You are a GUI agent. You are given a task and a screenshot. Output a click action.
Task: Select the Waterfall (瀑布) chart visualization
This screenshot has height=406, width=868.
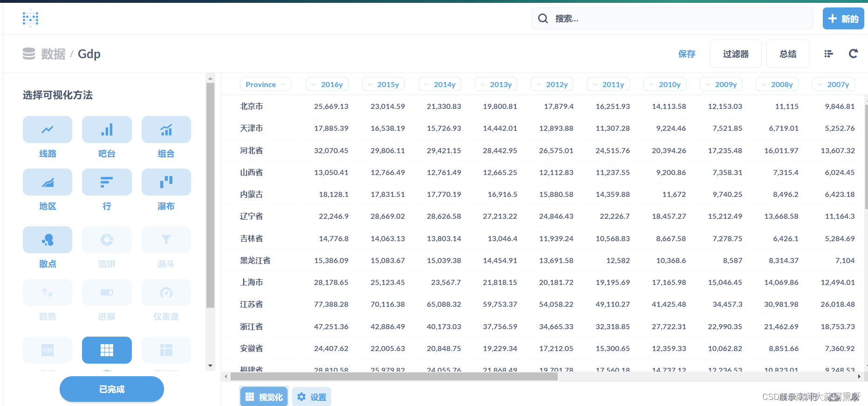coord(166,182)
